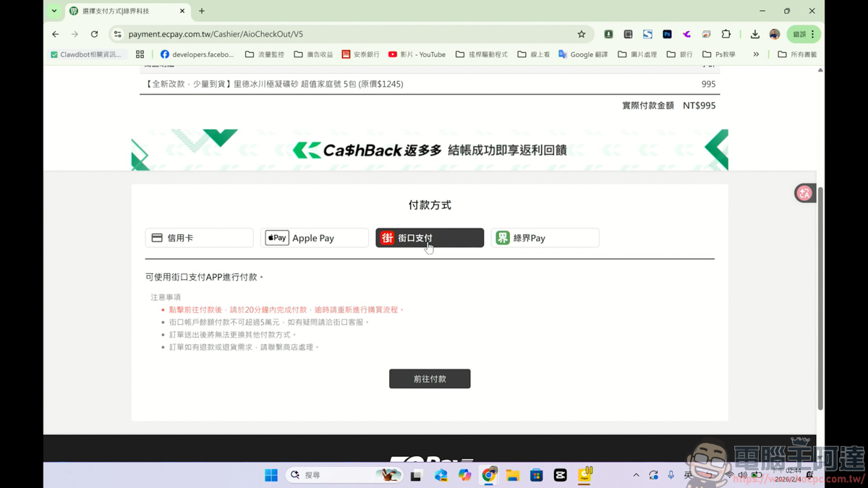The width and height of the screenshot is (868, 488).
Task: Open Microsoft Edge from the taskbar
Action: (x=441, y=475)
